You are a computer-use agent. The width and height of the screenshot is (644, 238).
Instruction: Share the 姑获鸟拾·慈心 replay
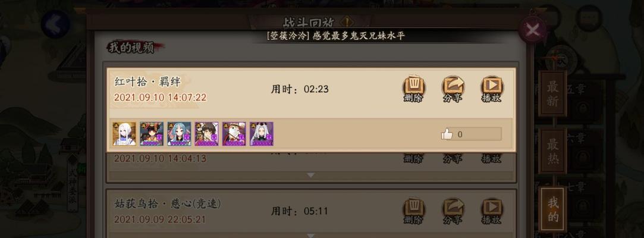pos(453,211)
